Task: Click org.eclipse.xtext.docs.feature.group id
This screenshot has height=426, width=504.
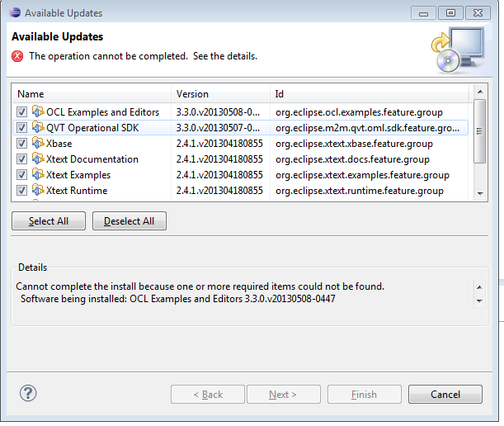Action: point(352,159)
